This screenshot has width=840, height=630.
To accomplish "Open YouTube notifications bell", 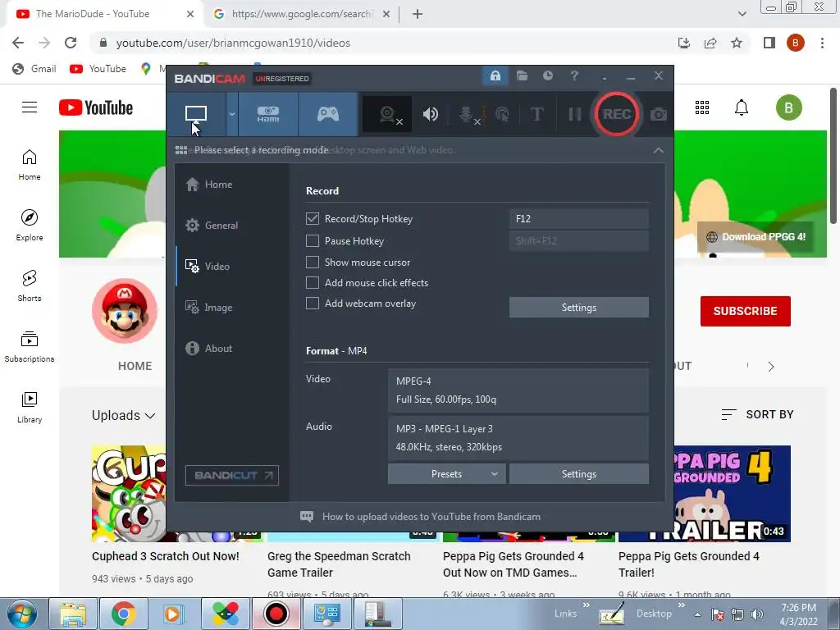I will [742, 107].
